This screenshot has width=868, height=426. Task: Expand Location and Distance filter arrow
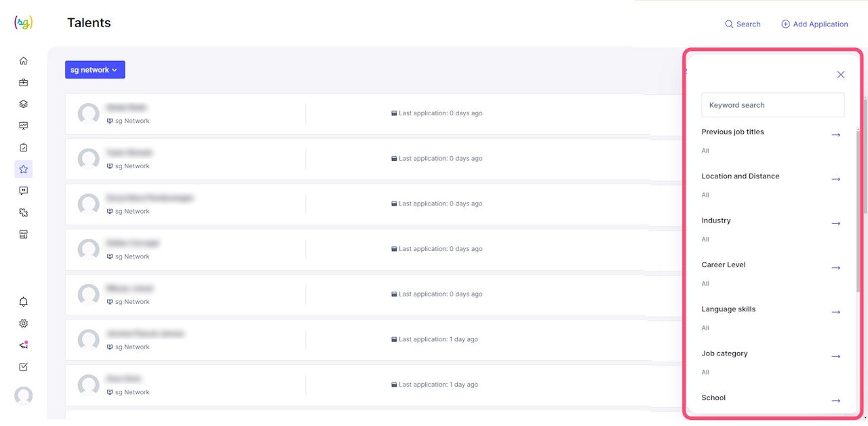[x=835, y=179]
